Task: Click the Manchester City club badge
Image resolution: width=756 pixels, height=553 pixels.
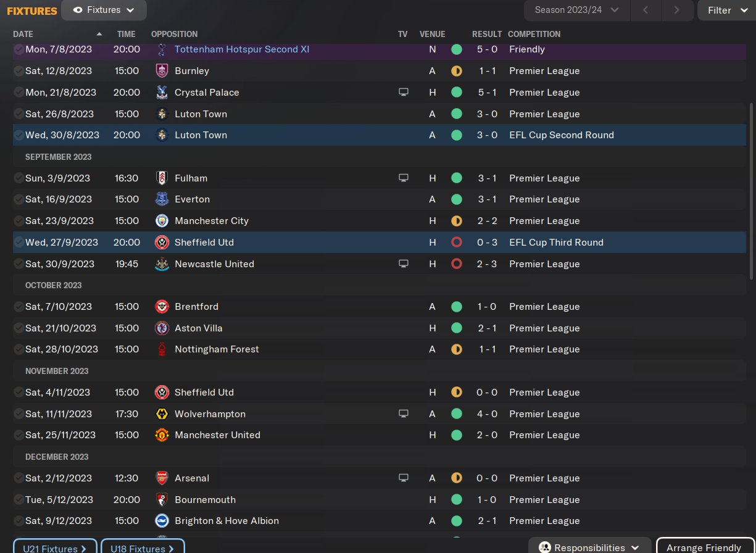Action: pyautogui.click(x=162, y=221)
